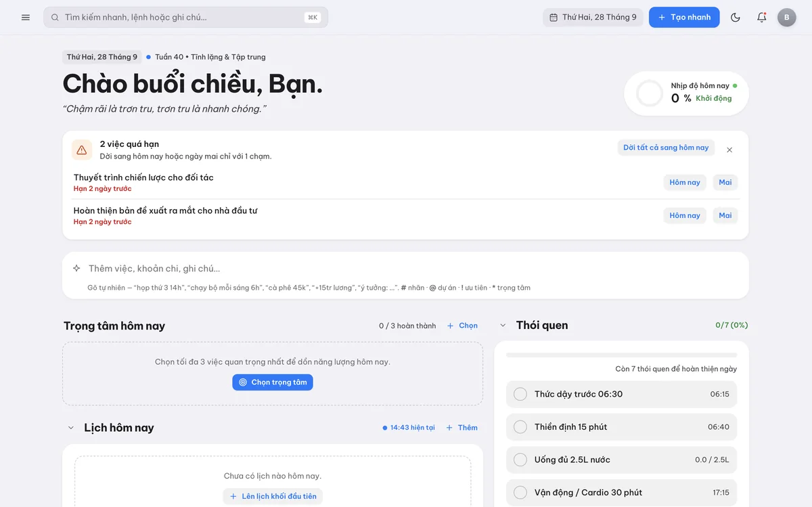Toggle dark mode moon icon

coord(736,18)
